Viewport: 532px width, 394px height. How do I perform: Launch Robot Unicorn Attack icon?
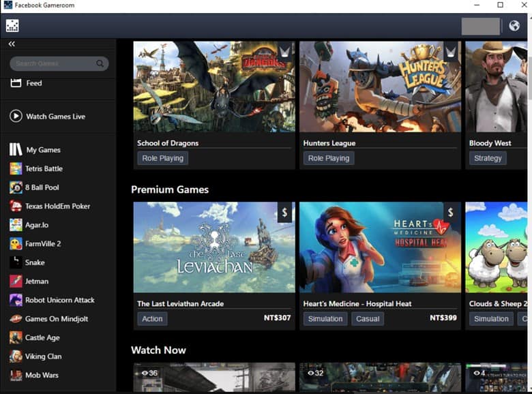tap(16, 300)
